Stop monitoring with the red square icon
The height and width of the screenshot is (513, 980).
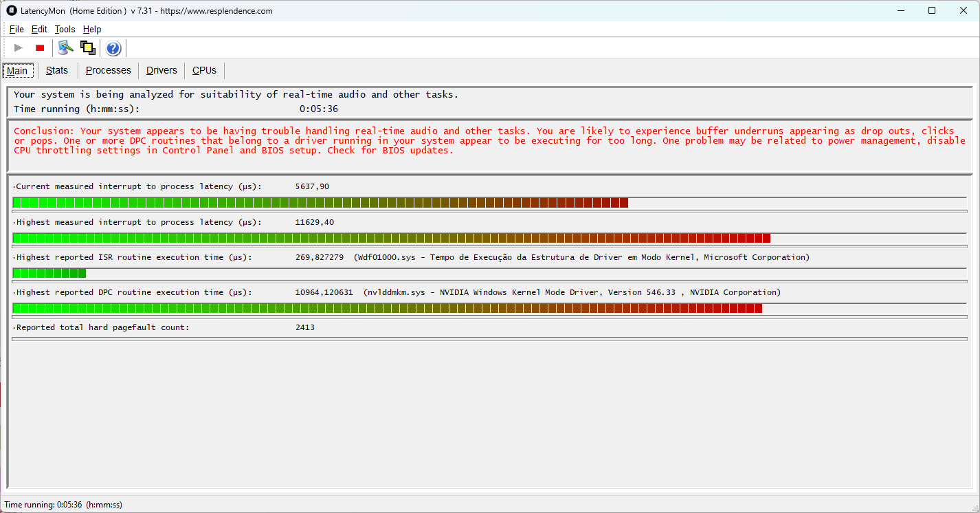[40, 47]
